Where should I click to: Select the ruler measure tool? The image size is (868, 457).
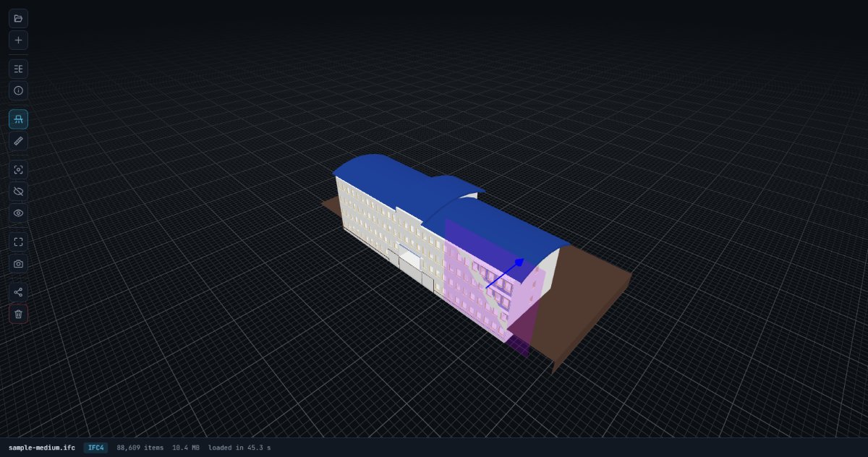(x=18, y=141)
